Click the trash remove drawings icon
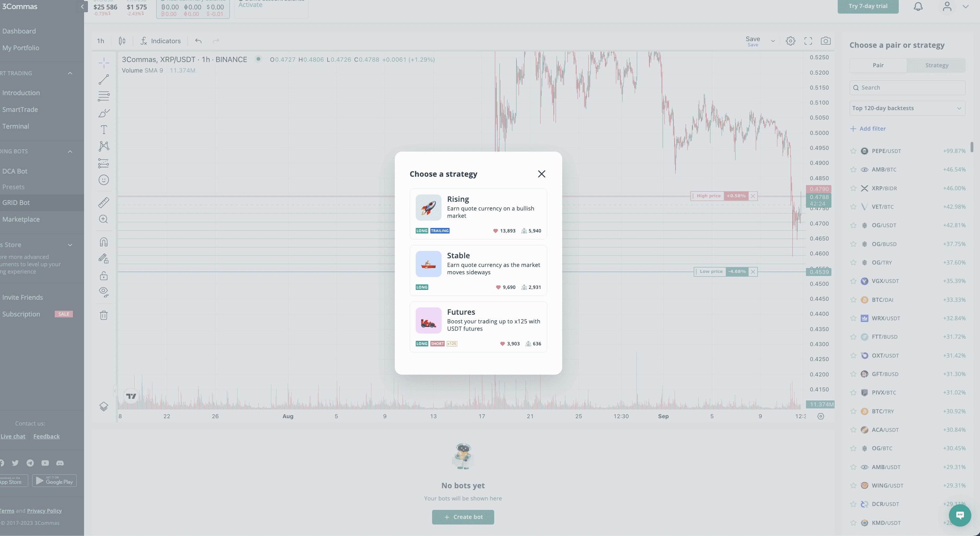The height and width of the screenshot is (536, 980). tap(104, 315)
